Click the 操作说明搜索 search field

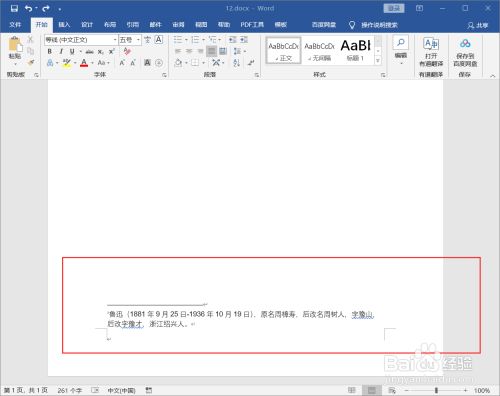379,25
